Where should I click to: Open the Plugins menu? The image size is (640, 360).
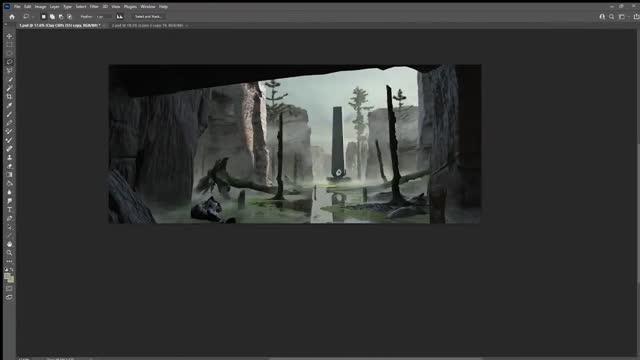tap(130, 7)
